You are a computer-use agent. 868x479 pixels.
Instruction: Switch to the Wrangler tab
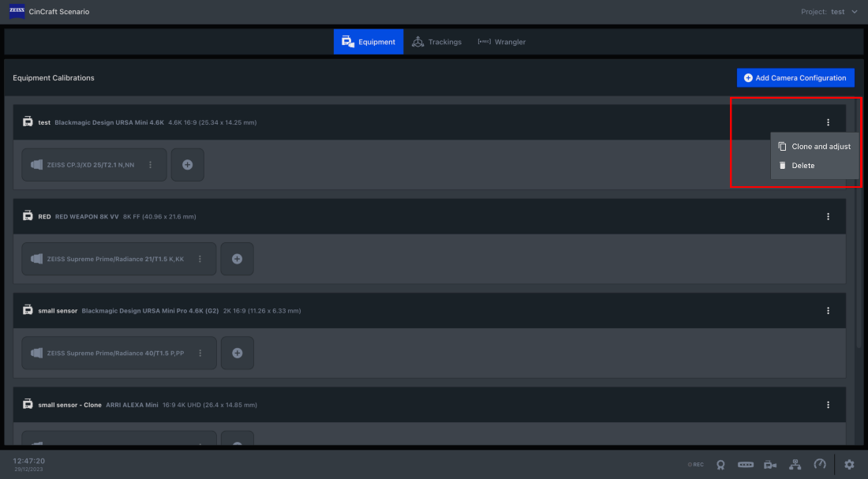click(x=502, y=42)
